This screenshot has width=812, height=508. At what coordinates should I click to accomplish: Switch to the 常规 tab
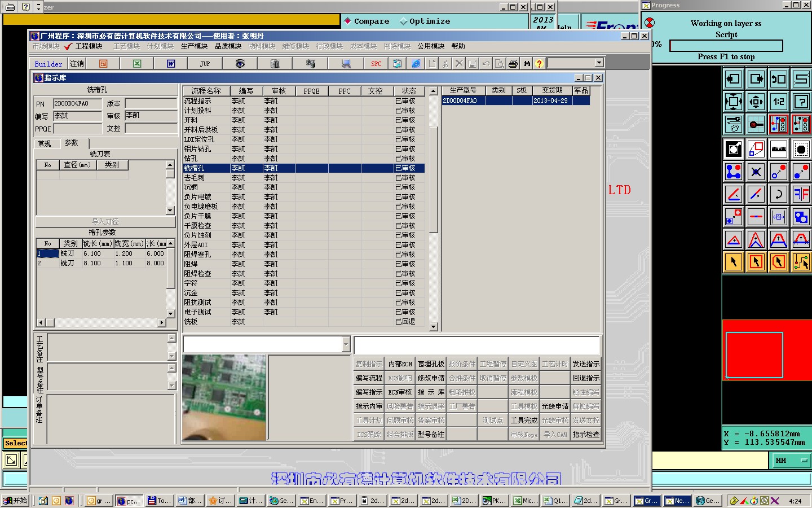pyautogui.click(x=45, y=144)
